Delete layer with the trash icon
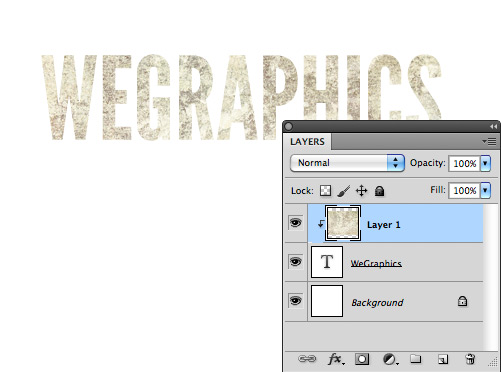 (x=470, y=359)
